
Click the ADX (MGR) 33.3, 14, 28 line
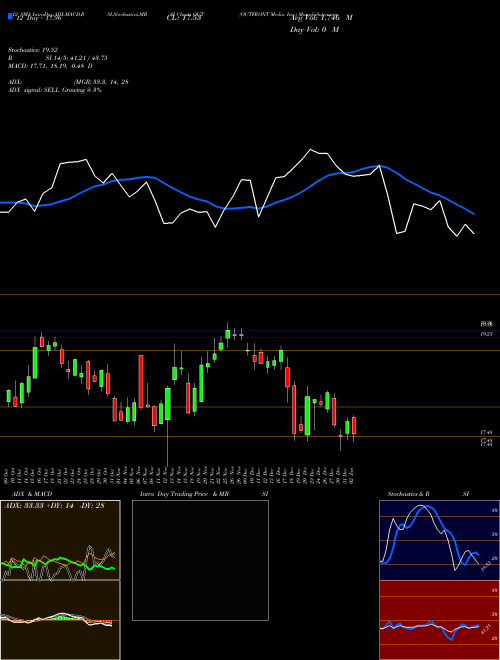point(68,82)
